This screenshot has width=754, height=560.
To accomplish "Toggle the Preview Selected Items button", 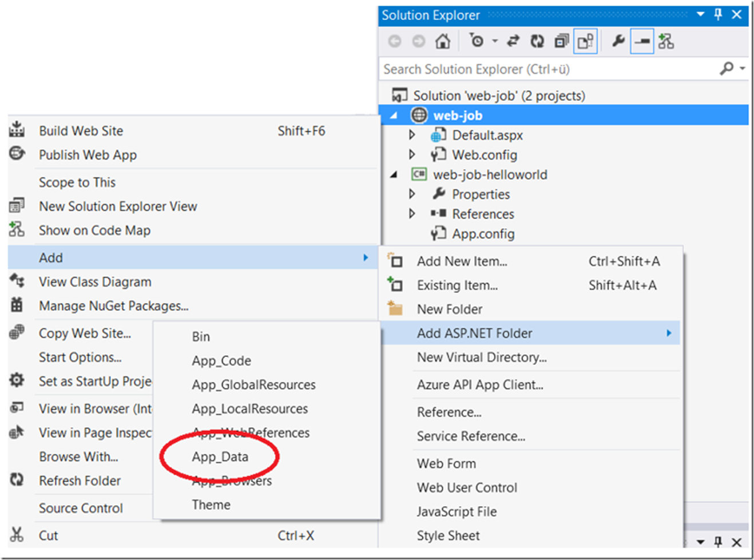I will coord(642,41).
